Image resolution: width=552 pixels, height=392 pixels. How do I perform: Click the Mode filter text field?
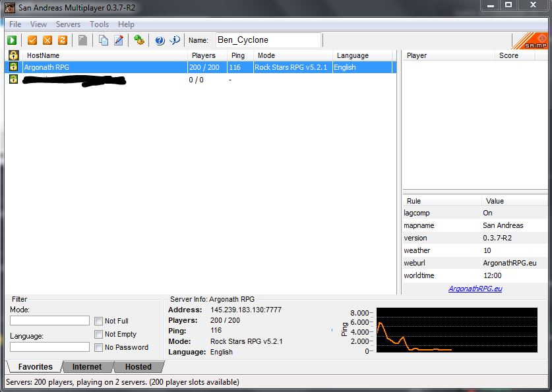[x=49, y=320]
